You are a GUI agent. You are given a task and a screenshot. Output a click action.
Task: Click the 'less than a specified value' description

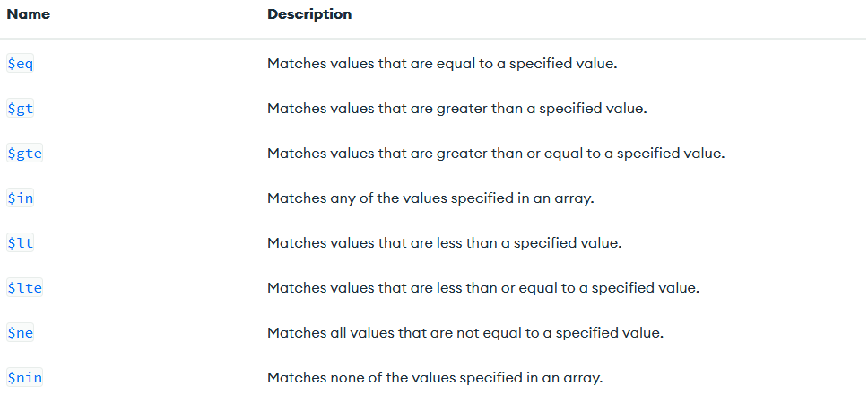(445, 243)
